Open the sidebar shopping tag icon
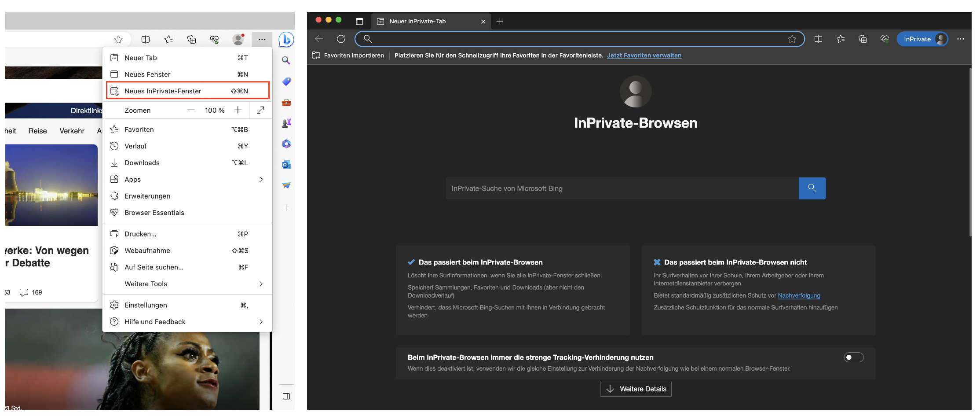This screenshot has width=980, height=420. pyautogui.click(x=286, y=81)
